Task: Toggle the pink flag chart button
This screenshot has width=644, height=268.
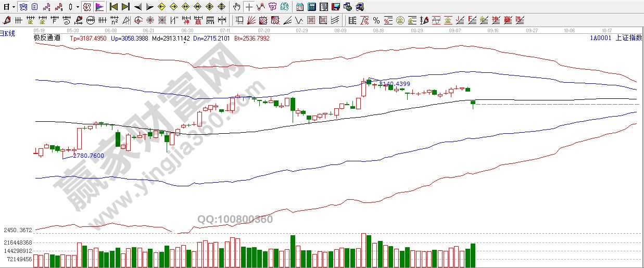Action: 99,7
